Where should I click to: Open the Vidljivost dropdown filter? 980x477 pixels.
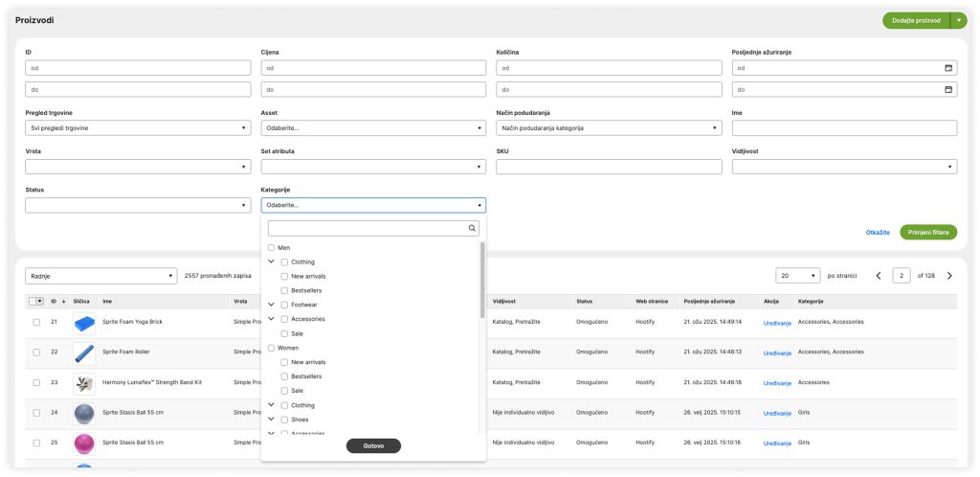pos(844,167)
